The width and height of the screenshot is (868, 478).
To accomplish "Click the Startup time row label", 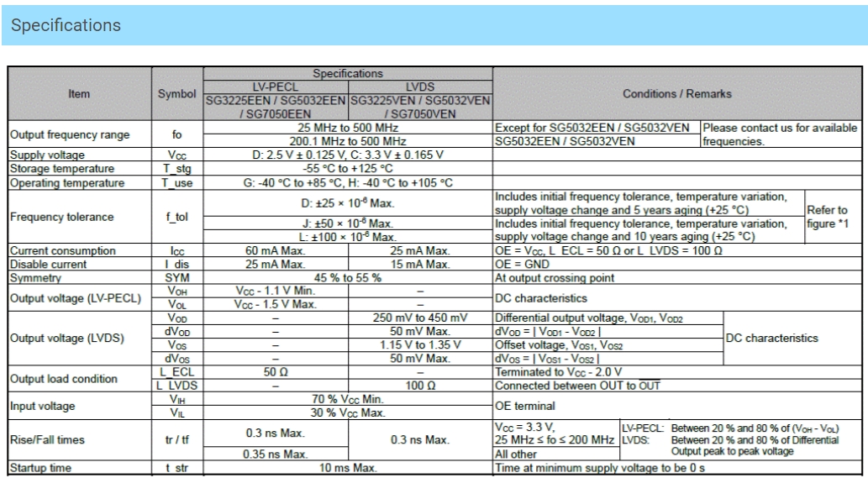I will (40, 468).
